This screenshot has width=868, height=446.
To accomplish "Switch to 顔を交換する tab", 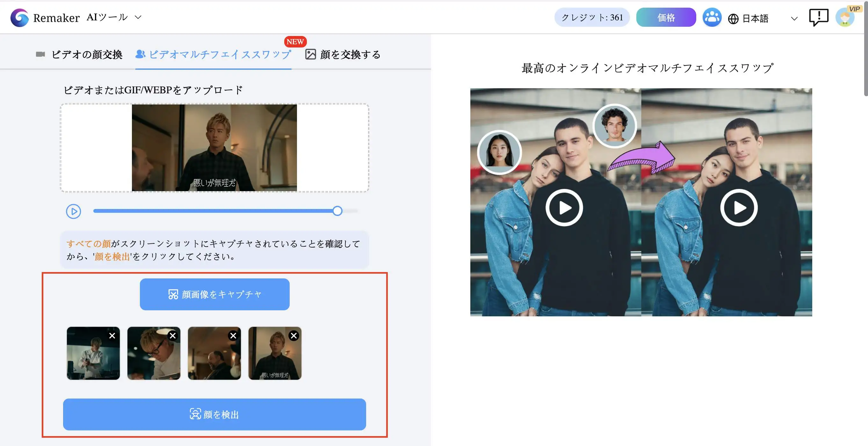I will point(343,54).
